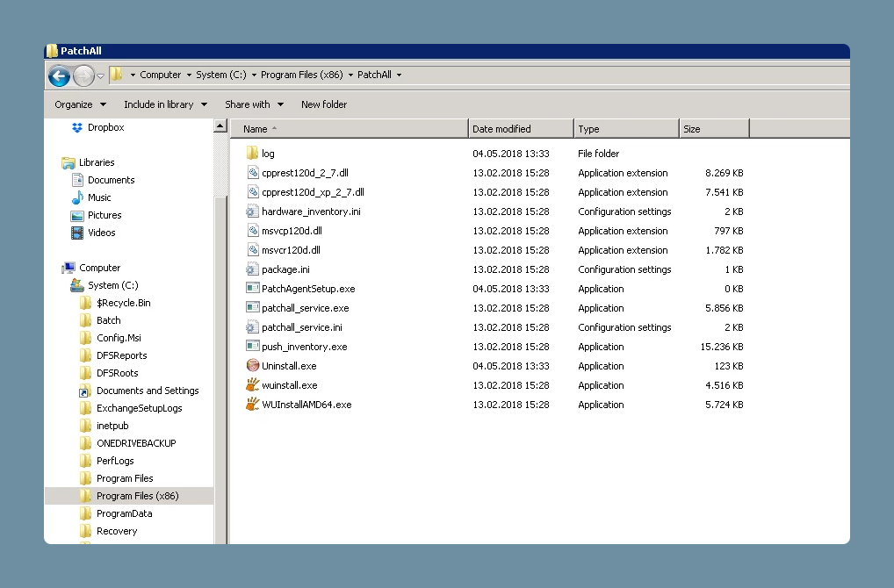
Task: Select the log folder icon
Action: (253, 153)
